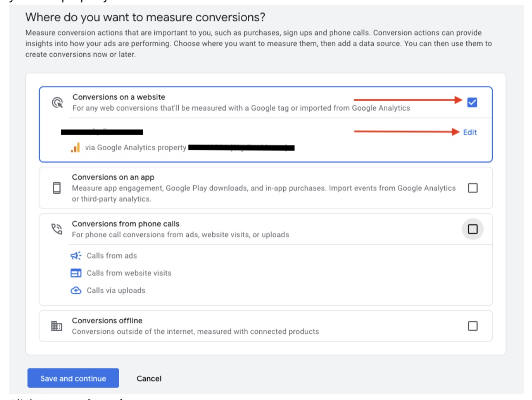Click the Cancel button
532x400 pixels.
click(x=149, y=378)
